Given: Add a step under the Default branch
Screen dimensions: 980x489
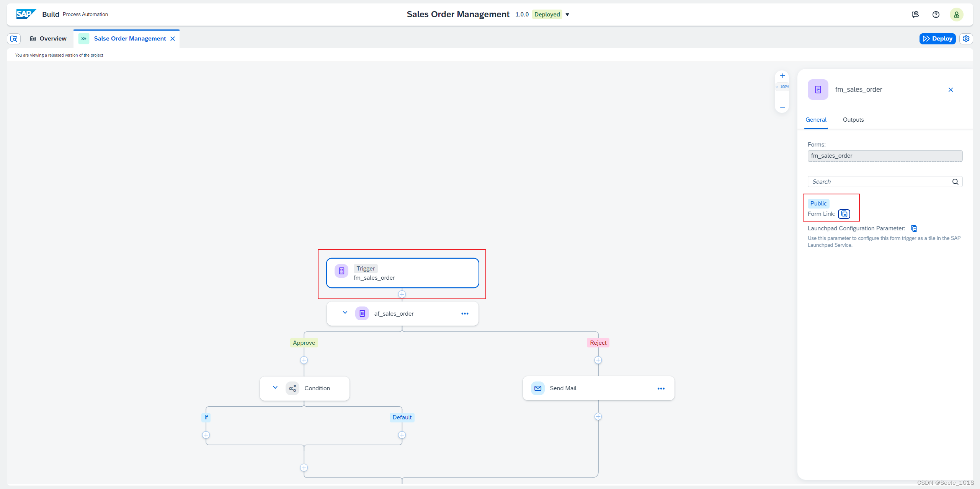Looking at the screenshot, I should coord(402,435).
